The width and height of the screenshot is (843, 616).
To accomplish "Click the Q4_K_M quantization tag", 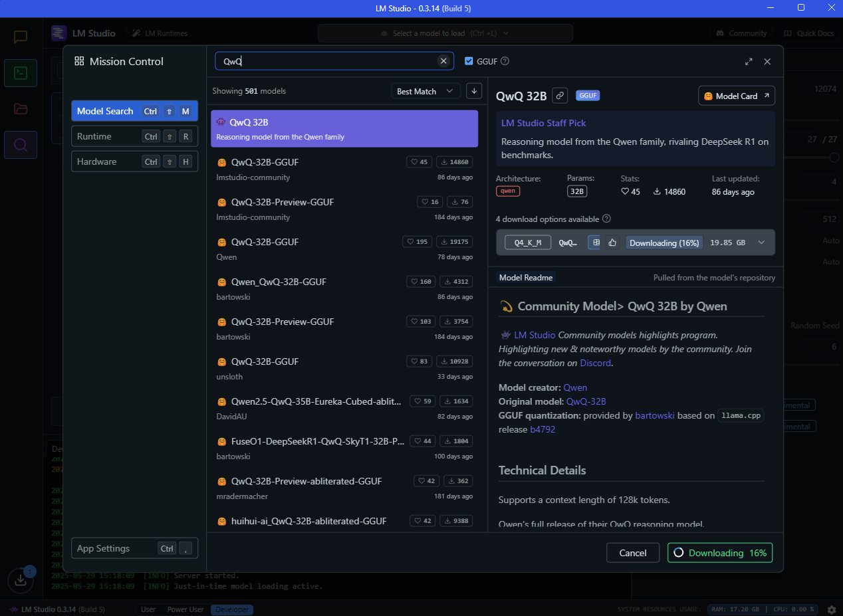I will click(x=528, y=243).
